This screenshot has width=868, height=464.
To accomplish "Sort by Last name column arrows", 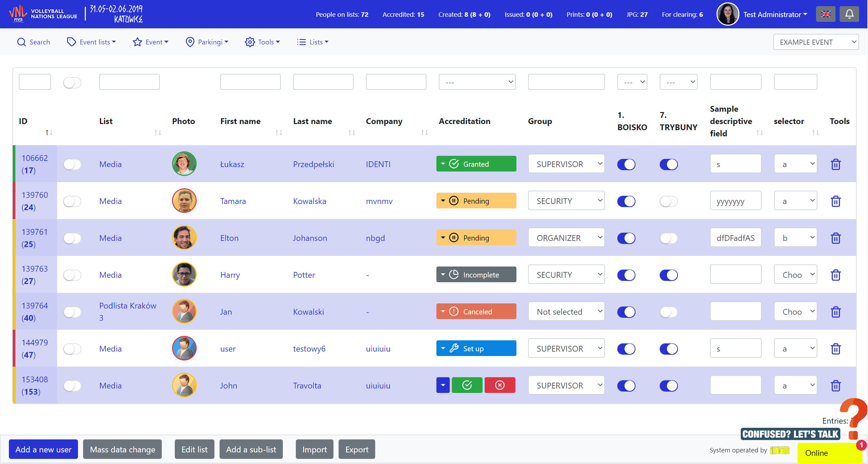I will pos(352,132).
